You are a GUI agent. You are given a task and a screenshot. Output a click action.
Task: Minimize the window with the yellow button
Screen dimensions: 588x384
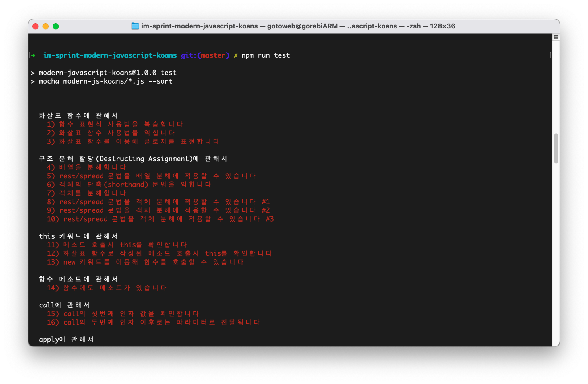[x=45, y=26]
